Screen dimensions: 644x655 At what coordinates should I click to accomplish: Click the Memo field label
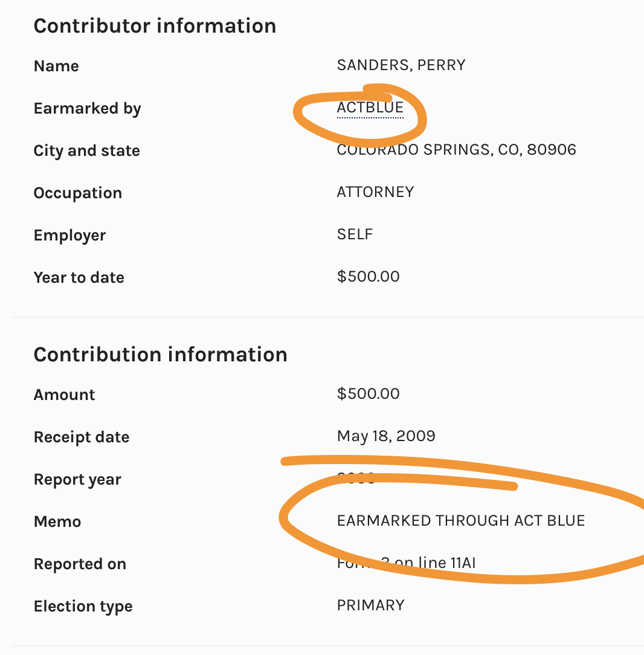click(x=57, y=522)
